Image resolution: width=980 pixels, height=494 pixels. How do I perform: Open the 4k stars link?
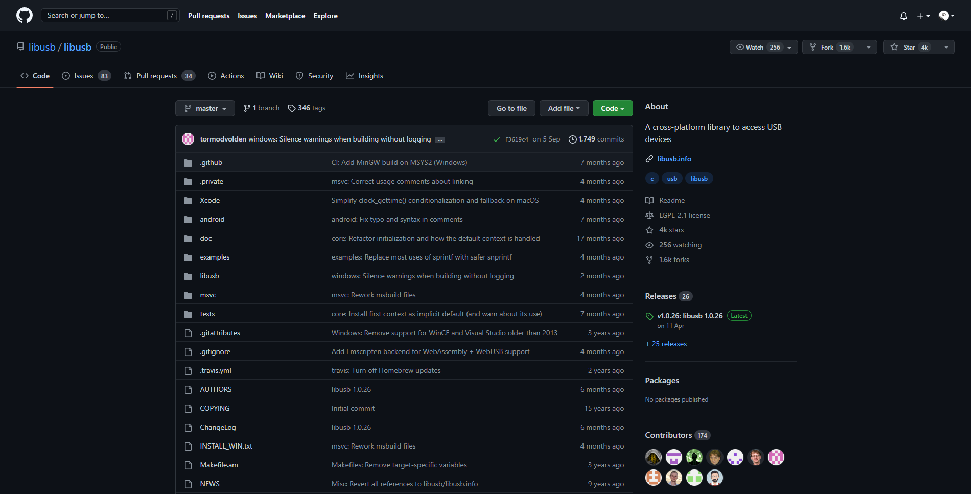pos(665,230)
